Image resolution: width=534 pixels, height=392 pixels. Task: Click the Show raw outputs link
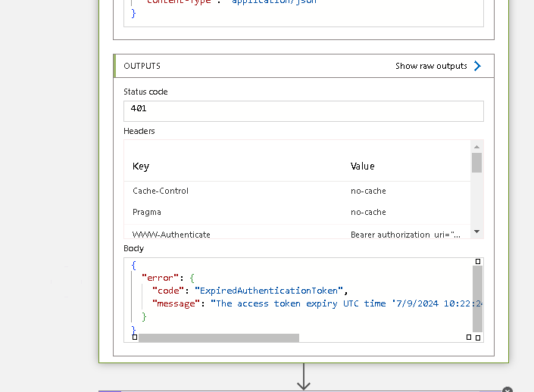431,66
